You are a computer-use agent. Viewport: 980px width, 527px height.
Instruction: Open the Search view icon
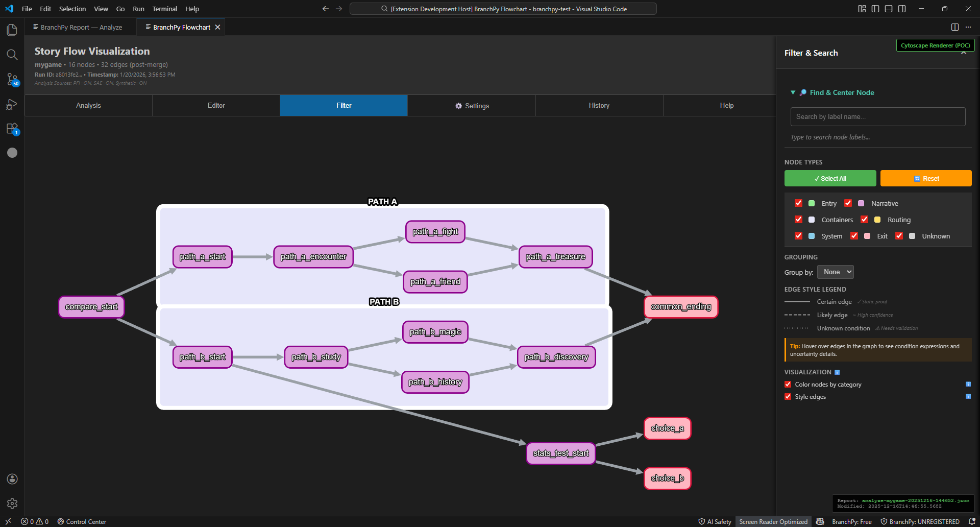tap(12, 55)
